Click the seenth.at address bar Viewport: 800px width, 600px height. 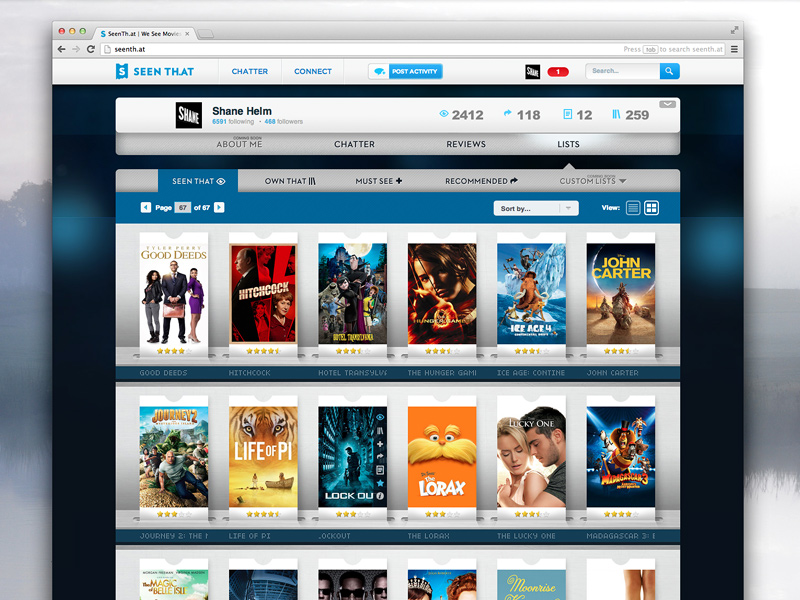(413, 49)
